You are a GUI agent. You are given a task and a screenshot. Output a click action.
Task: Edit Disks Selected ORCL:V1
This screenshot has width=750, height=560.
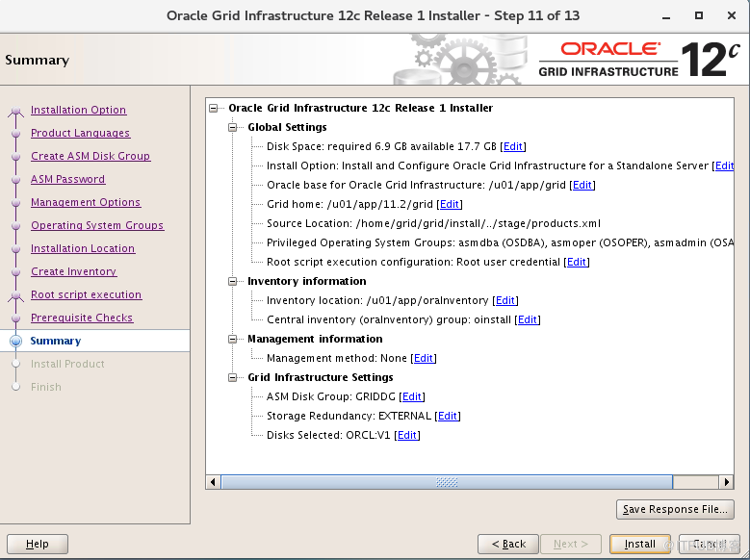click(407, 435)
